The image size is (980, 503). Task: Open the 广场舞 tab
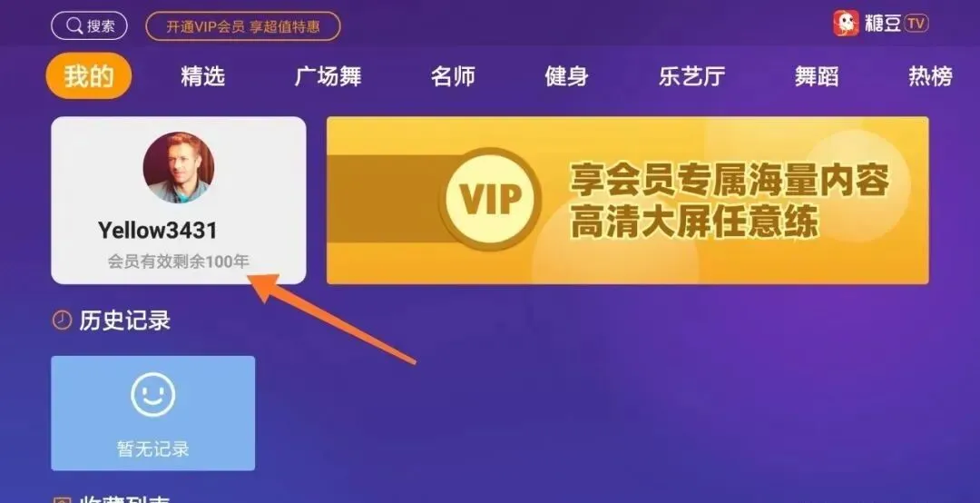coord(328,76)
